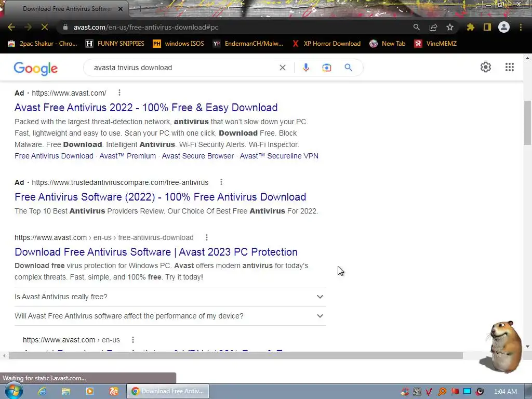The height and width of the screenshot is (399, 532).
Task: Open the New Tab bookmark
Action: point(388,44)
